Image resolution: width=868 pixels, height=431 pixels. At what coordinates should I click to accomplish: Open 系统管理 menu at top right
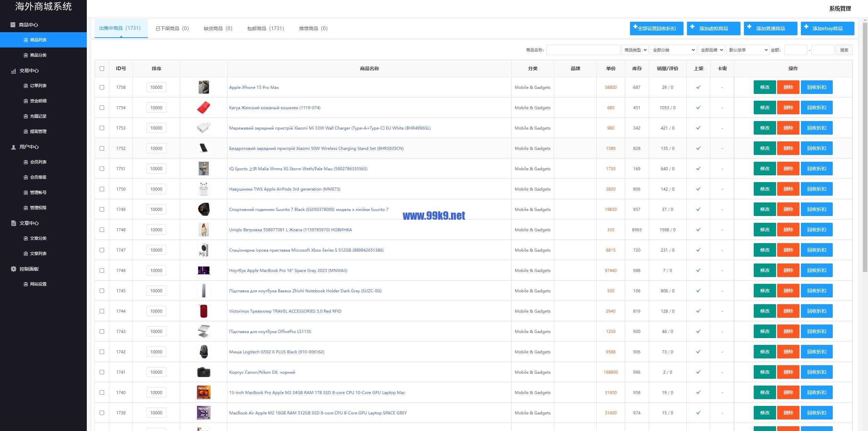[840, 8]
